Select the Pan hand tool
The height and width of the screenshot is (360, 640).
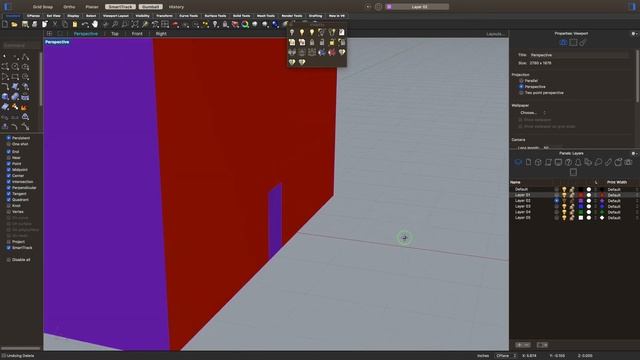(95, 24)
